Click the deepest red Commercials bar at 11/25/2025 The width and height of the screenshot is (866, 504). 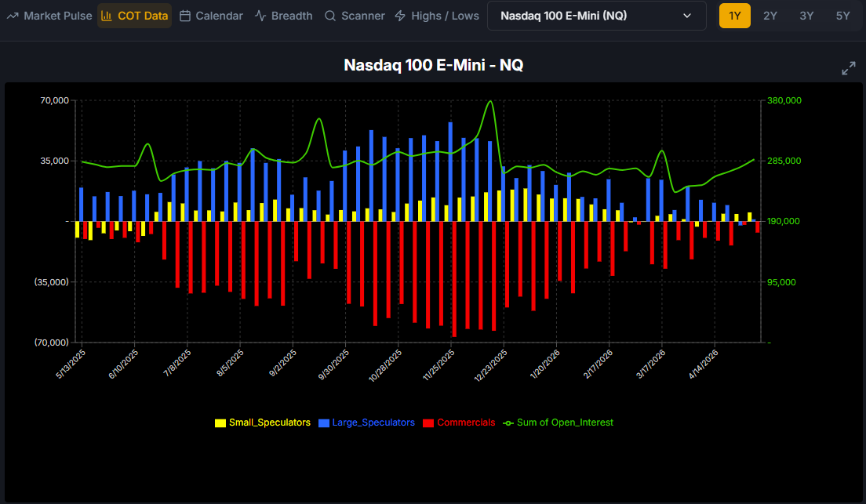coord(454,279)
